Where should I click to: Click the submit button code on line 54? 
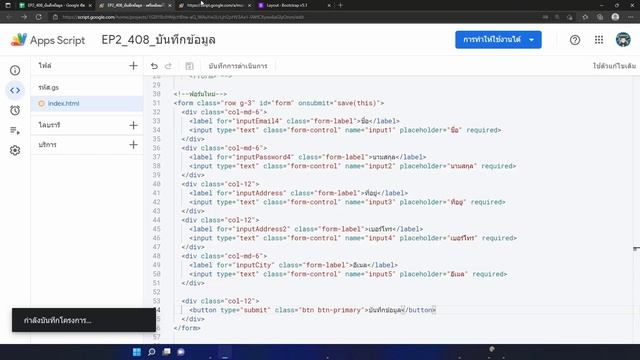[312, 310]
